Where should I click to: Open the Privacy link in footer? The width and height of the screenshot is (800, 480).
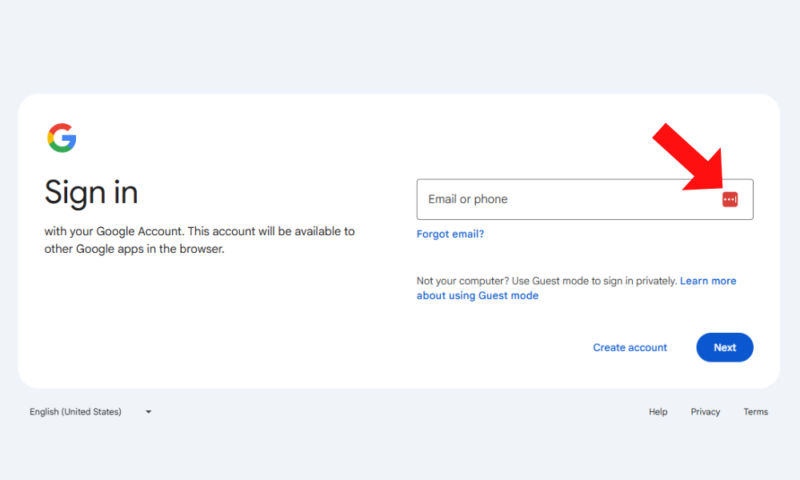click(705, 412)
